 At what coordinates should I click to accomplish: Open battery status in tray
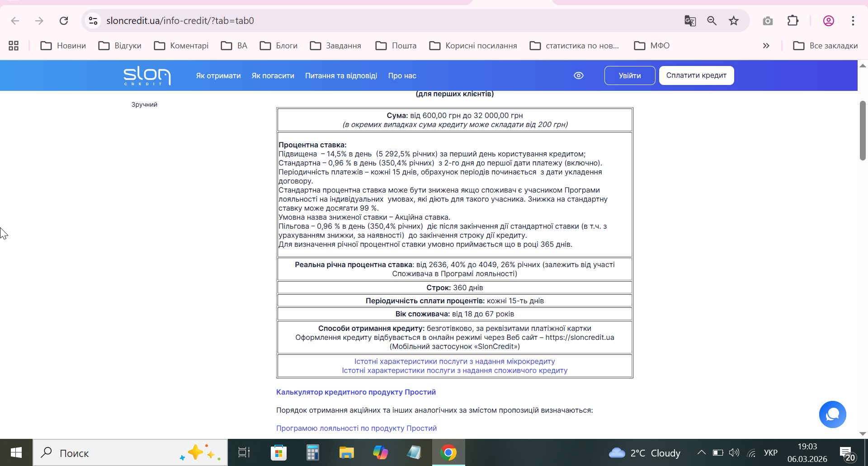pos(718,452)
